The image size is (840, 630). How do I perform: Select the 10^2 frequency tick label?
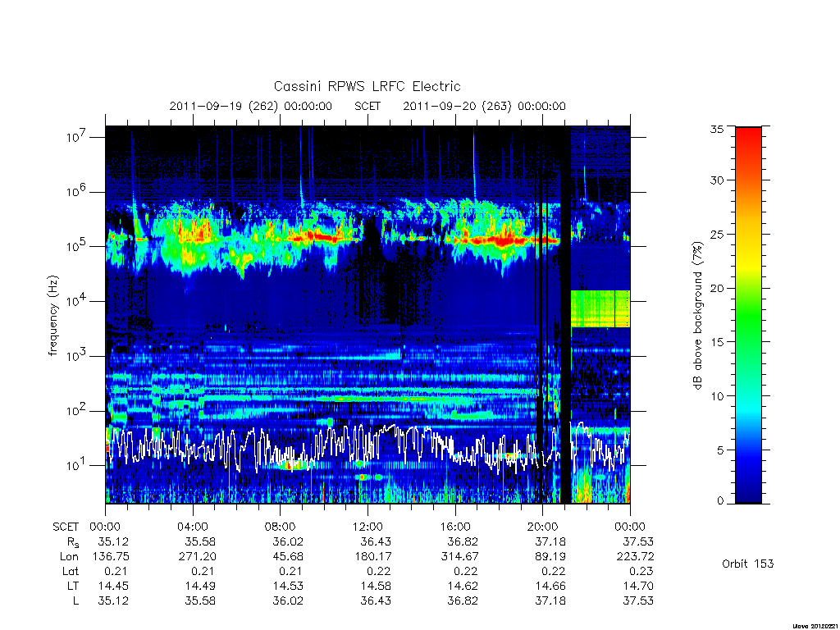pos(77,410)
